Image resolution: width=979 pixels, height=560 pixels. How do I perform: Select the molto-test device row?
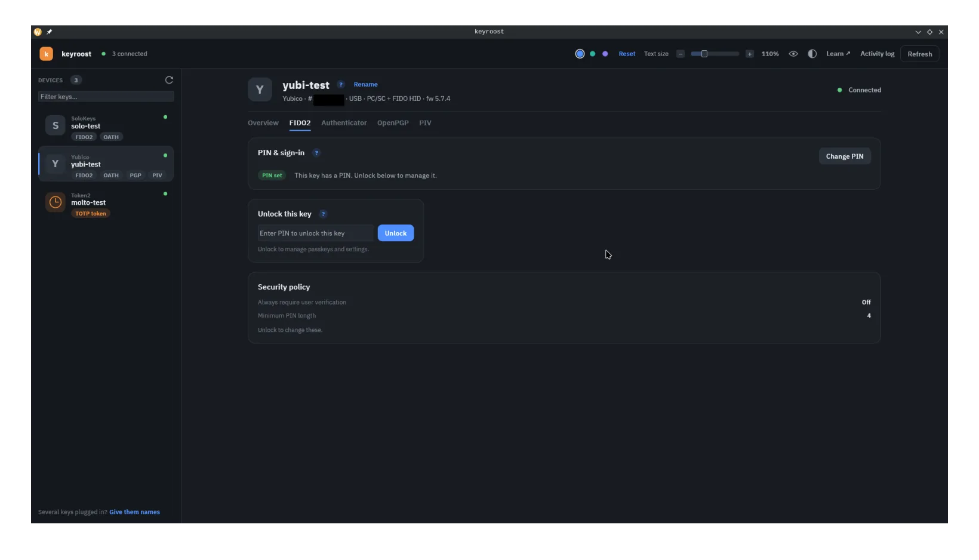pyautogui.click(x=106, y=203)
